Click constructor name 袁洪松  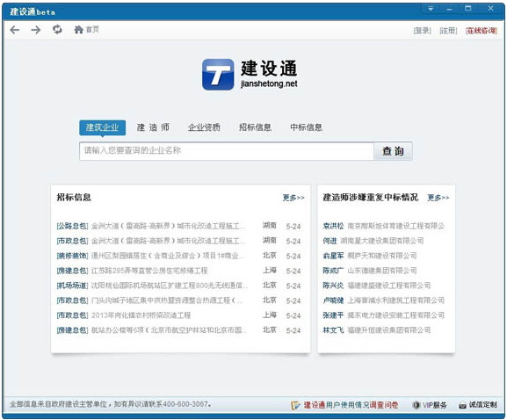click(333, 226)
